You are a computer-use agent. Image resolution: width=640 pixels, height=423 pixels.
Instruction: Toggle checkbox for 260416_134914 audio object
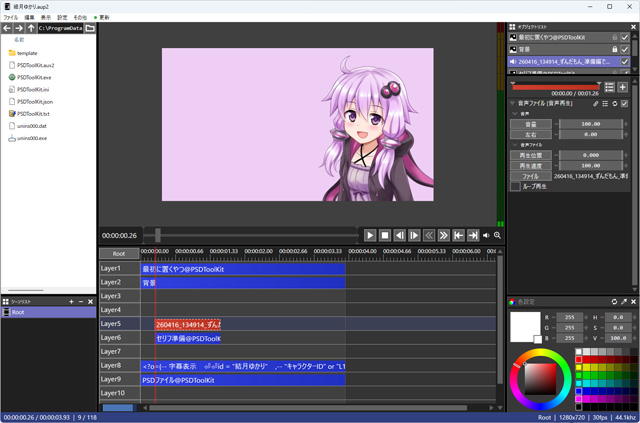click(x=624, y=62)
